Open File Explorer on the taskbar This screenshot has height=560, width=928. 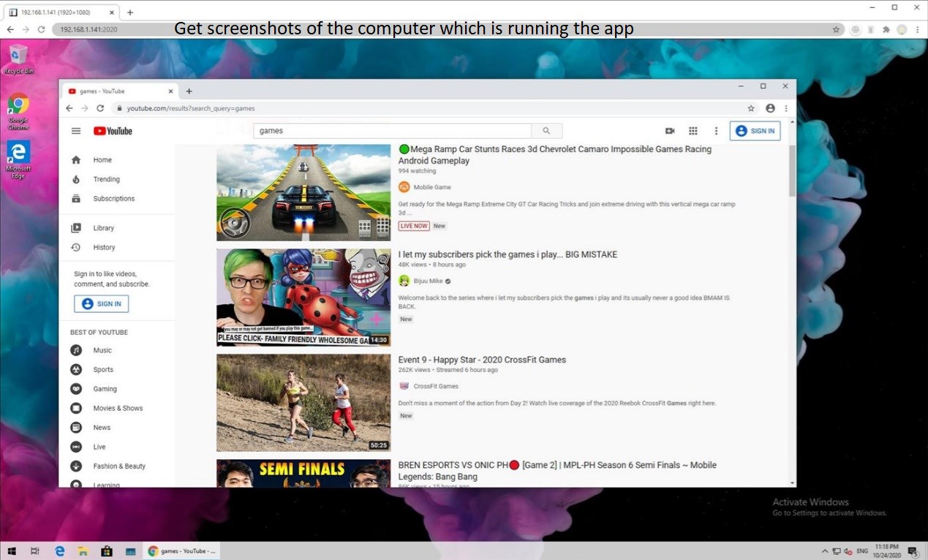[x=83, y=551]
